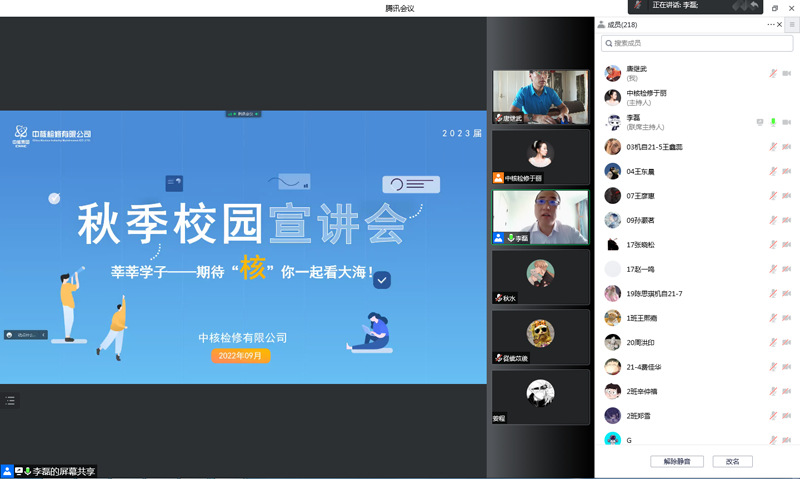Click the green microphone icon in the 李磊 row
The height and width of the screenshot is (479, 800).
(773, 122)
